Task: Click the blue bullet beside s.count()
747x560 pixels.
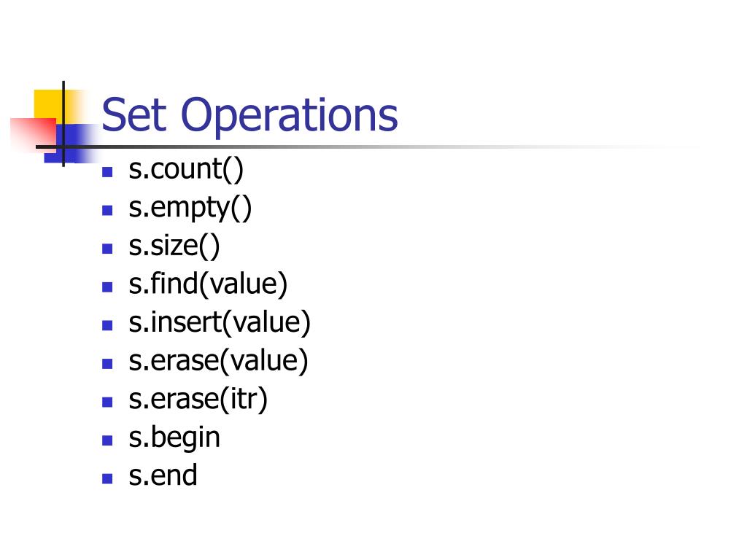Action: [107, 172]
